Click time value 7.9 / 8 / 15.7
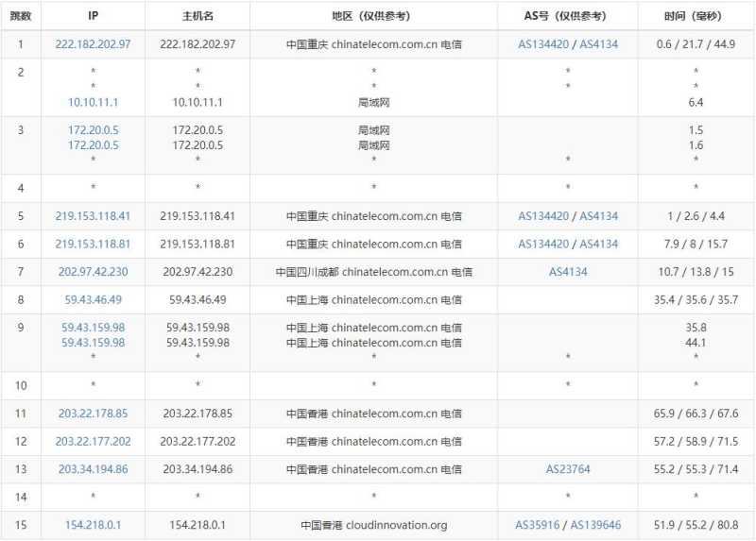756x541 pixels. coord(696,244)
